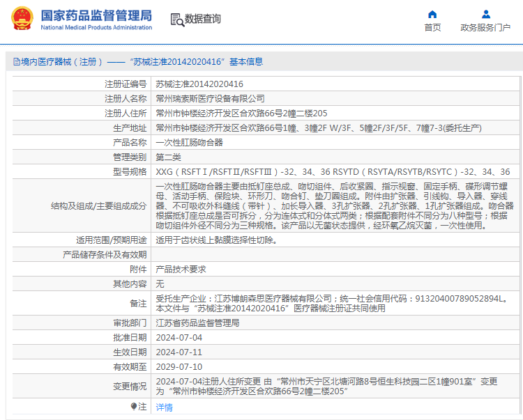Click the 审批部门 label
This screenshot has height=420, width=523.
130,323
